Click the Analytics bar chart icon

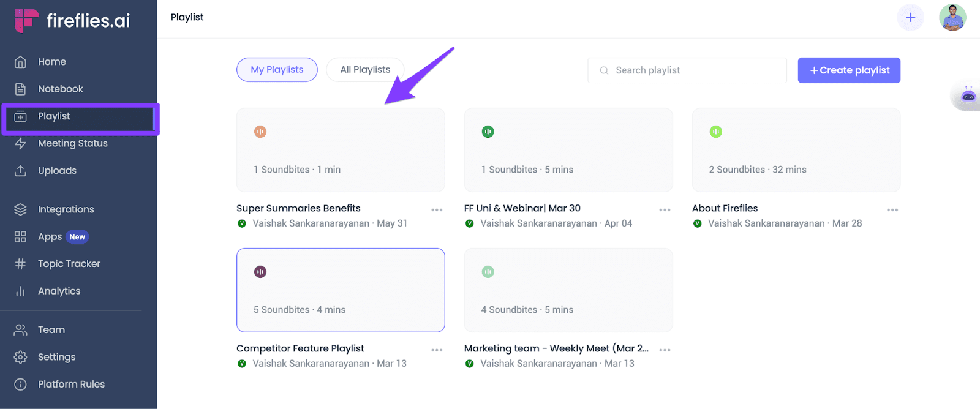point(20,291)
